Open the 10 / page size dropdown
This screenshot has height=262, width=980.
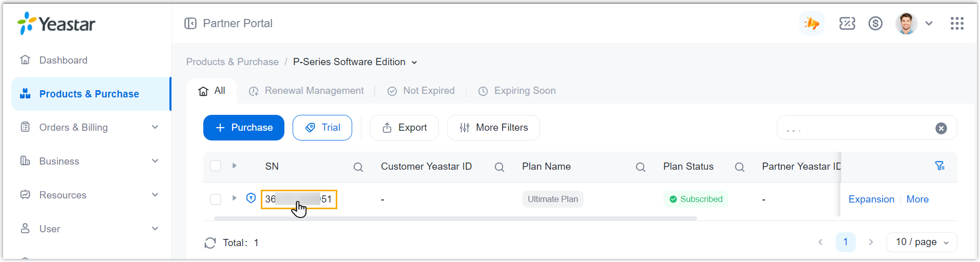921,243
